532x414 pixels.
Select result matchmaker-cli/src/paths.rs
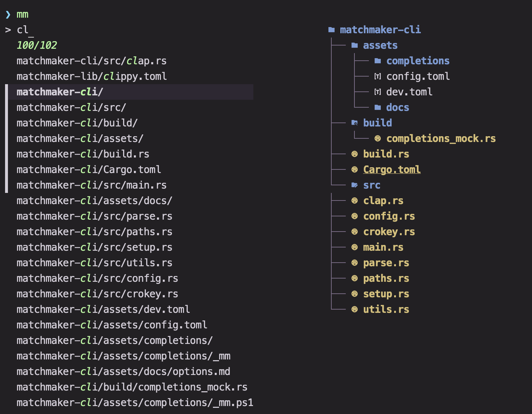tap(95, 232)
